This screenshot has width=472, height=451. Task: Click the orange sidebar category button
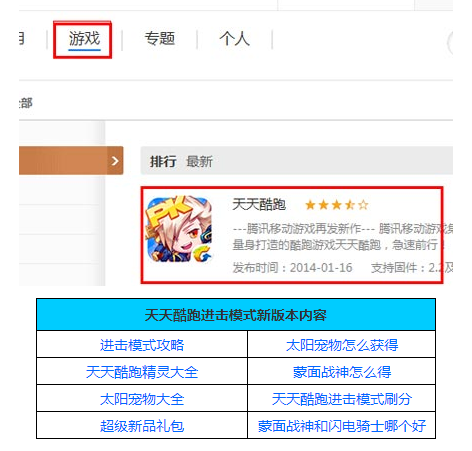71,161
